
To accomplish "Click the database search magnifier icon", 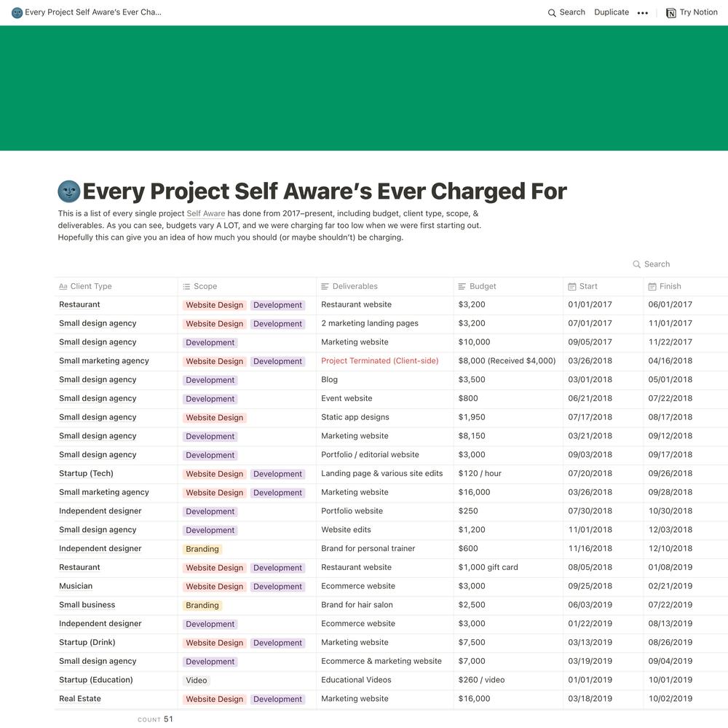I will tap(636, 264).
